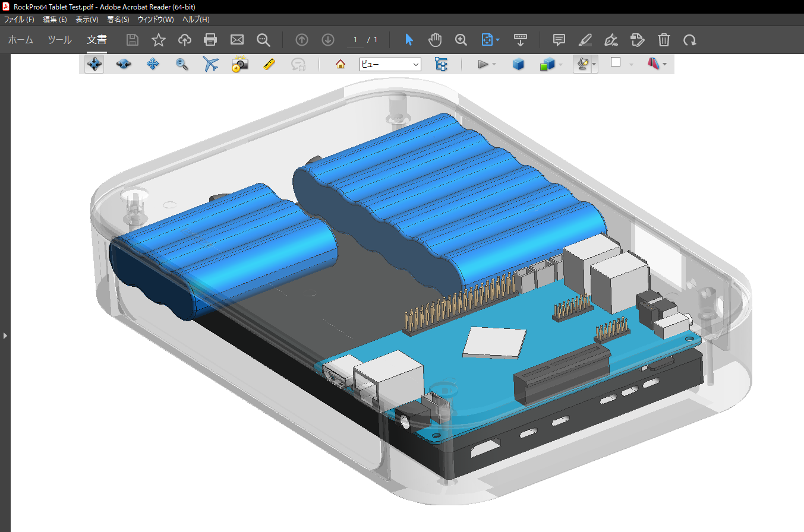Expand the lighting options arrow
The width and height of the screenshot is (804, 532).
[x=594, y=64]
